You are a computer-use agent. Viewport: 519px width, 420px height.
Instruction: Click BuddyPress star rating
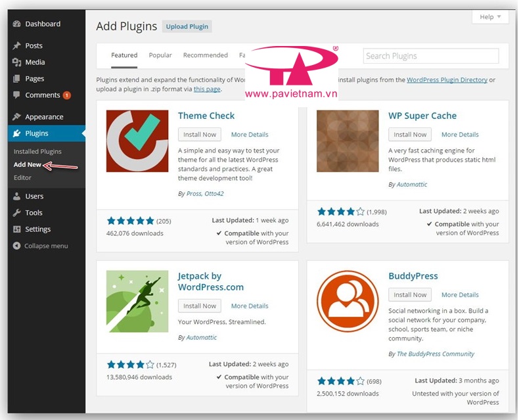point(341,381)
